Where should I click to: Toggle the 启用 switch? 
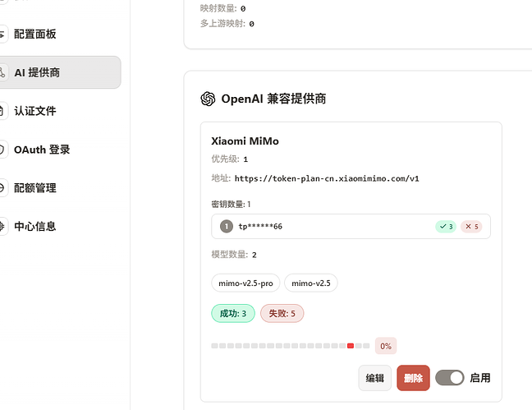point(450,378)
